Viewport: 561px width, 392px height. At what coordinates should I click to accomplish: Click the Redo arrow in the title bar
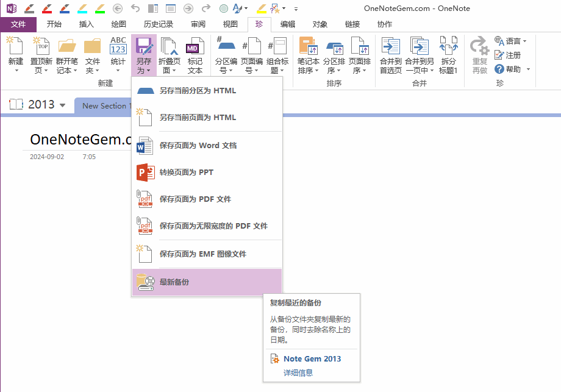(206, 8)
